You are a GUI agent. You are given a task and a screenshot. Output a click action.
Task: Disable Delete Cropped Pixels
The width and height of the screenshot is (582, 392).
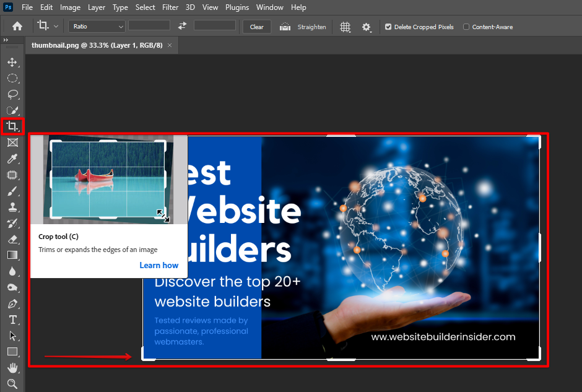pos(388,27)
